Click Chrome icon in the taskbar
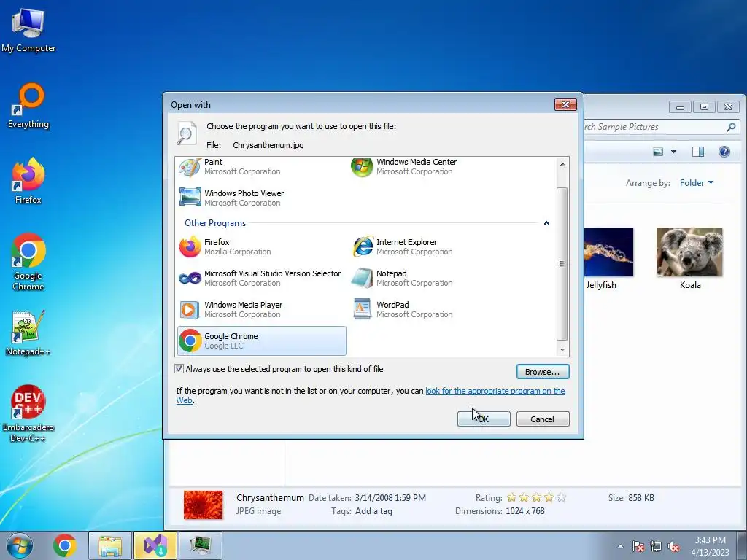 (65, 545)
